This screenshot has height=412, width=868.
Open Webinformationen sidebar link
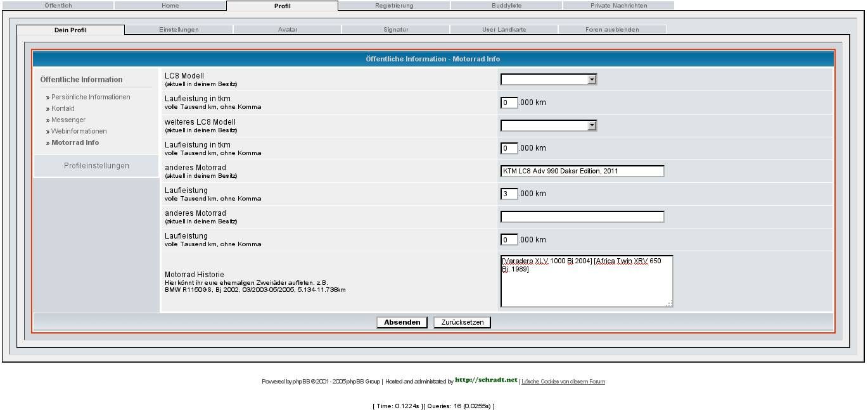click(x=79, y=132)
